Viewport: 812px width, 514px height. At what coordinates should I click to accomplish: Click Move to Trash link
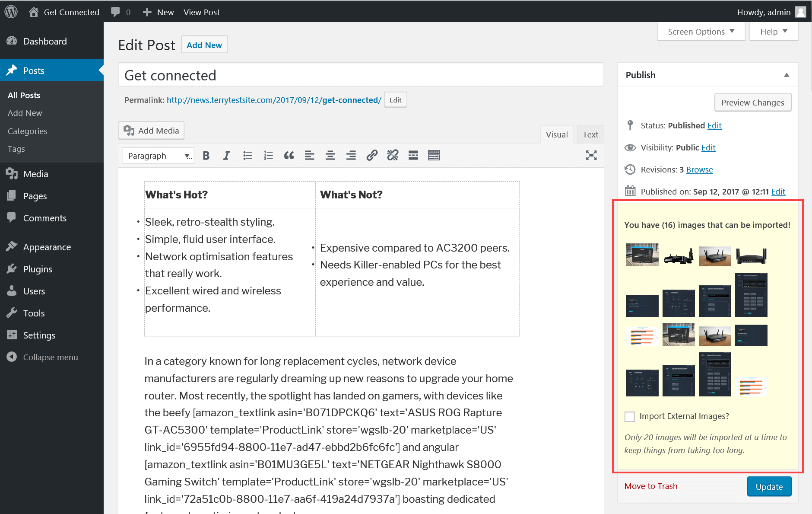pyautogui.click(x=651, y=486)
